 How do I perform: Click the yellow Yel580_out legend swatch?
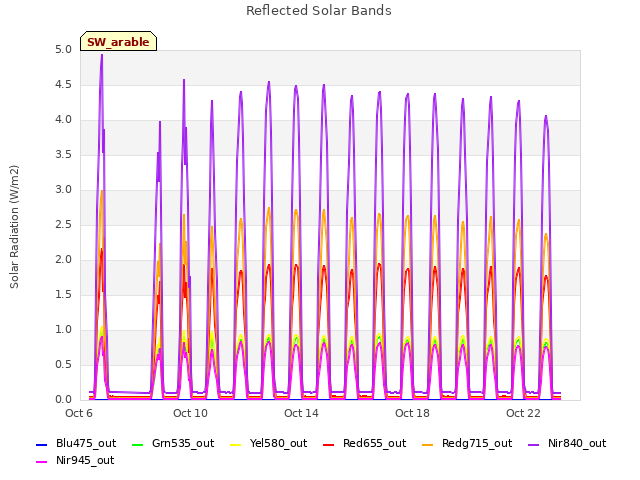tap(236, 444)
